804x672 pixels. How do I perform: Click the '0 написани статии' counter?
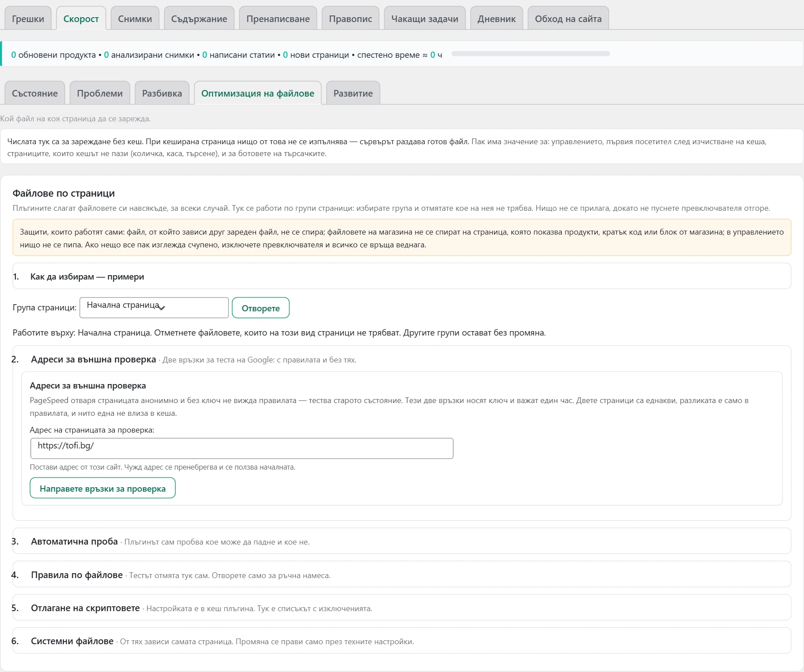pos(238,55)
